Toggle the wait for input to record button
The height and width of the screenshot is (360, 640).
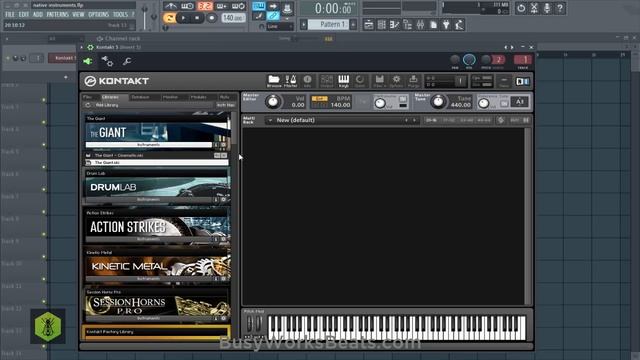click(x=187, y=6)
